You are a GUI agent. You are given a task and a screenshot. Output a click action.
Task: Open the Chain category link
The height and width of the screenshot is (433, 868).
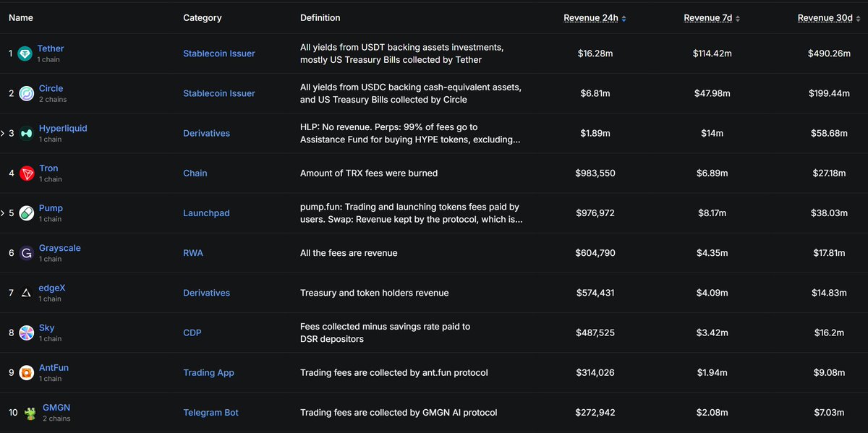coord(195,173)
